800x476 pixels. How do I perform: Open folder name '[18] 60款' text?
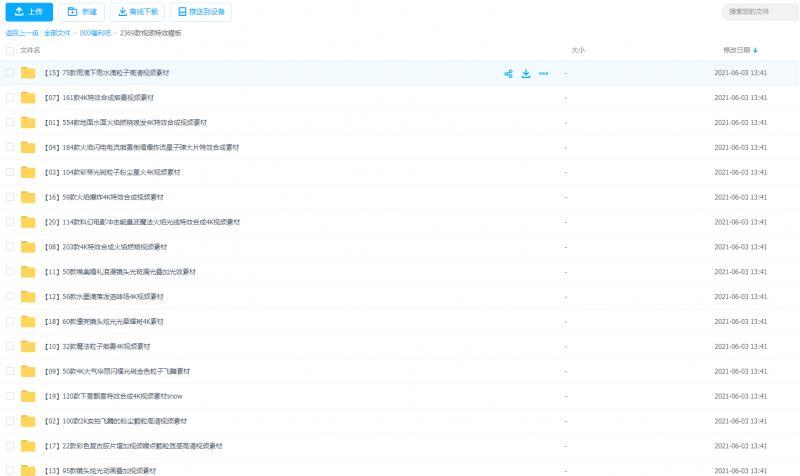point(104,321)
